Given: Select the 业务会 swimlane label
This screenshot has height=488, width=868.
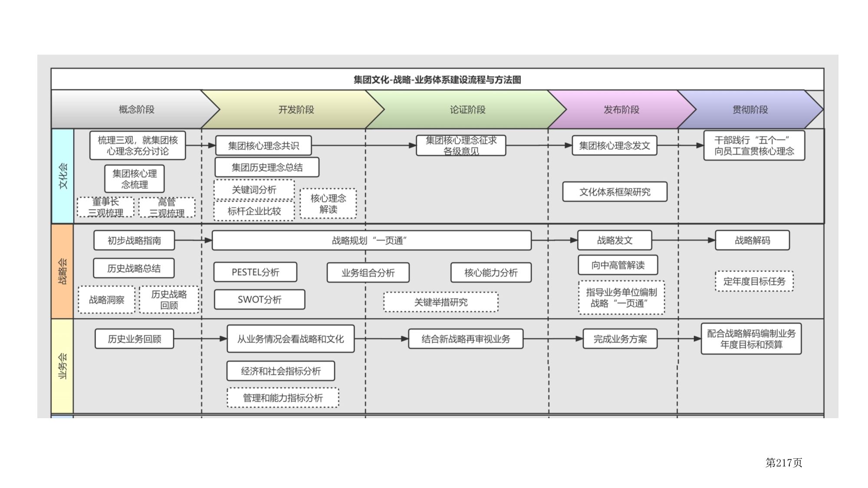Looking at the screenshot, I should 63,366.
